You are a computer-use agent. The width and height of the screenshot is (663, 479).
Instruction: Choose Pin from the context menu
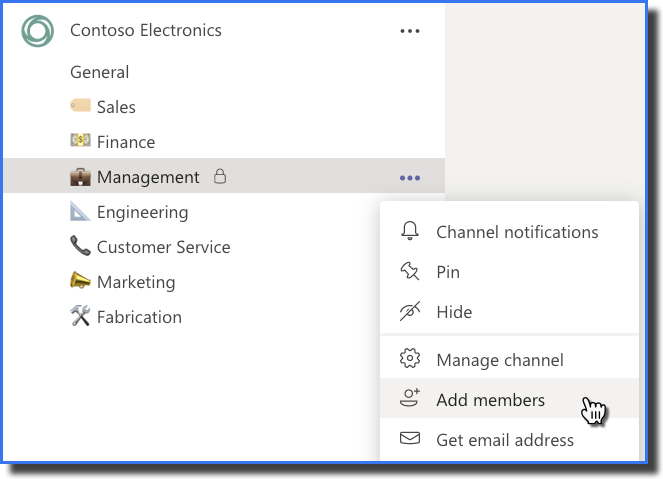coord(509,272)
